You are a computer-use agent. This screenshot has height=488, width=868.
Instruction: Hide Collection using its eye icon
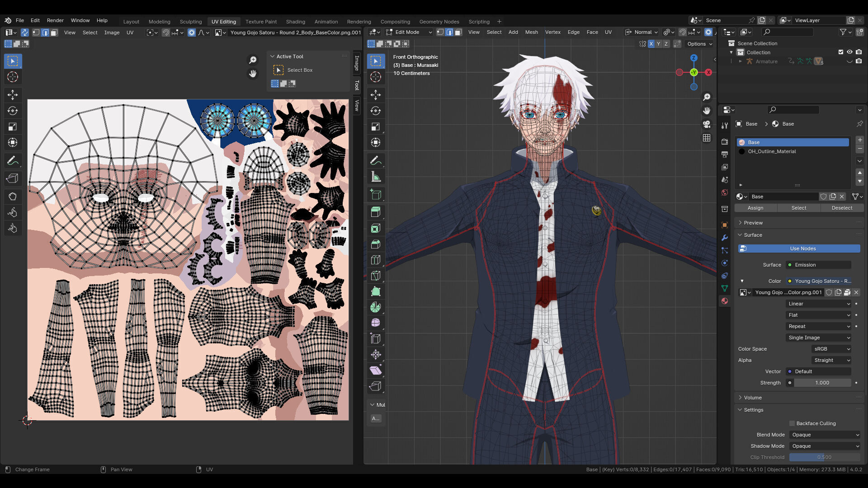click(x=849, y=52)
